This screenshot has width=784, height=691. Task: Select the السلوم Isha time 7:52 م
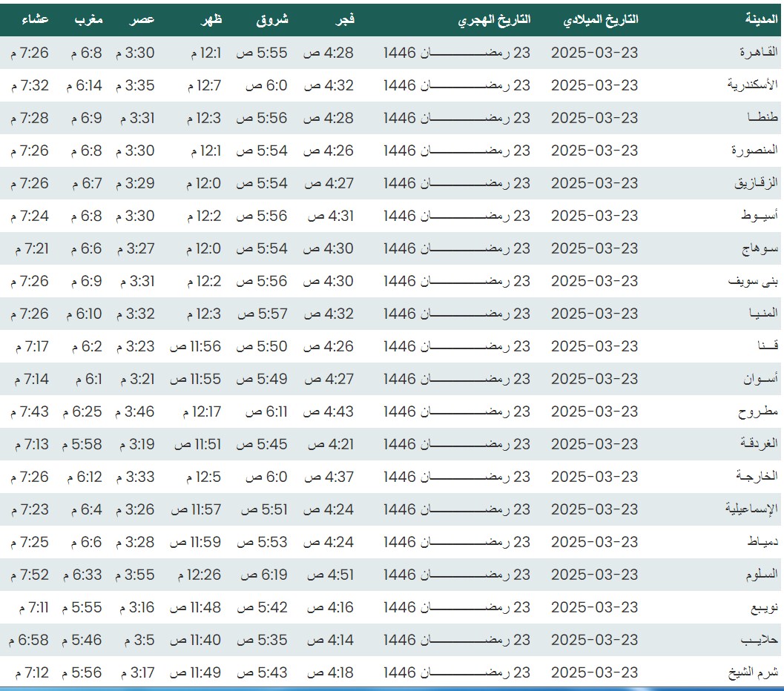(x=30, y=575)
